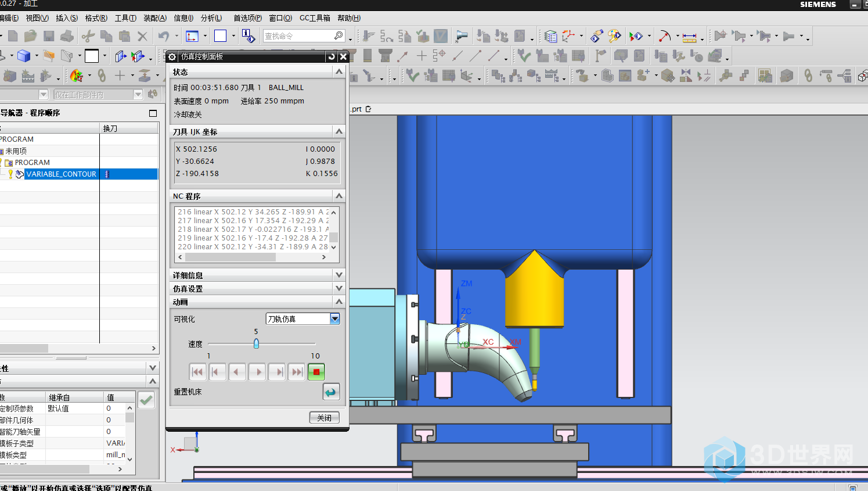This screenshot has width=868, height=491.
Task: Select the PROGRAM folder under 未用项
Action: (x=32, y=163)
